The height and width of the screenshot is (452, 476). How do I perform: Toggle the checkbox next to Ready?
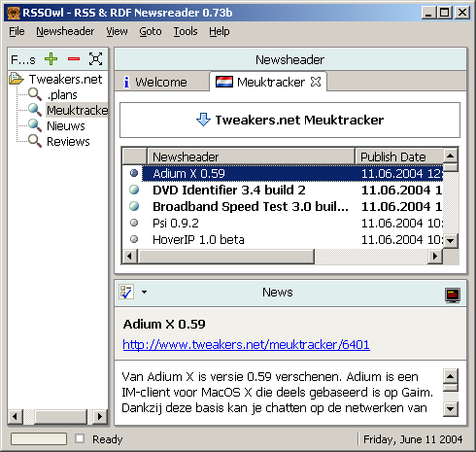(x=80, y=438)
